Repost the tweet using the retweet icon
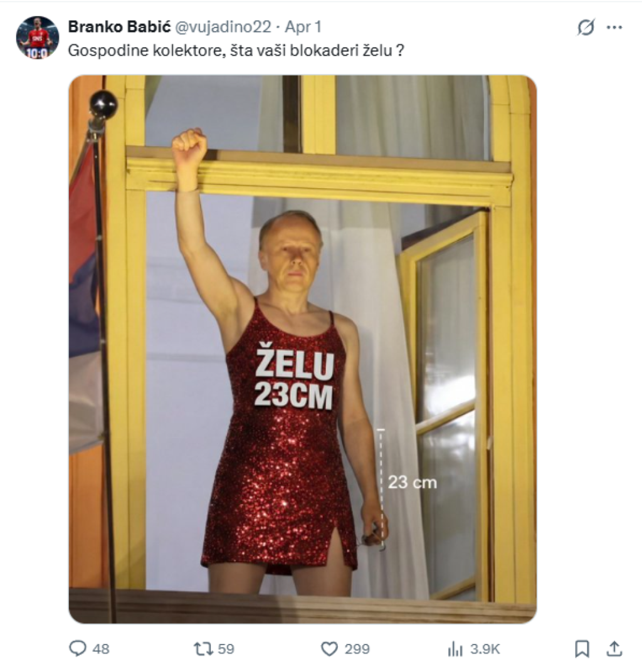Screen dimensions: 642x672 click(x=204, y=649)
